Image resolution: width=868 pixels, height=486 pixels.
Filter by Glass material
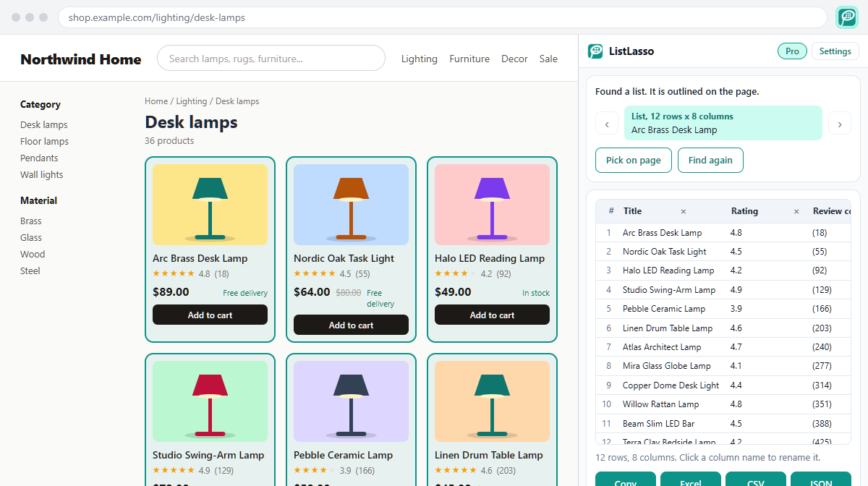point(31,237)
